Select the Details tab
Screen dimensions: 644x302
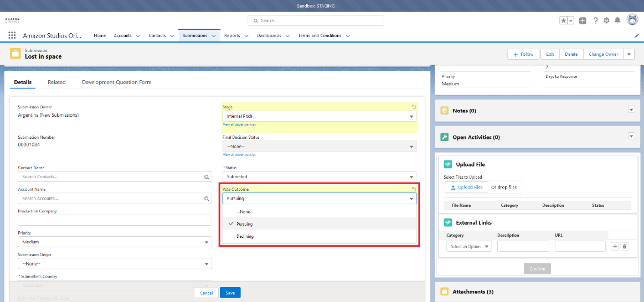(23, 82)
